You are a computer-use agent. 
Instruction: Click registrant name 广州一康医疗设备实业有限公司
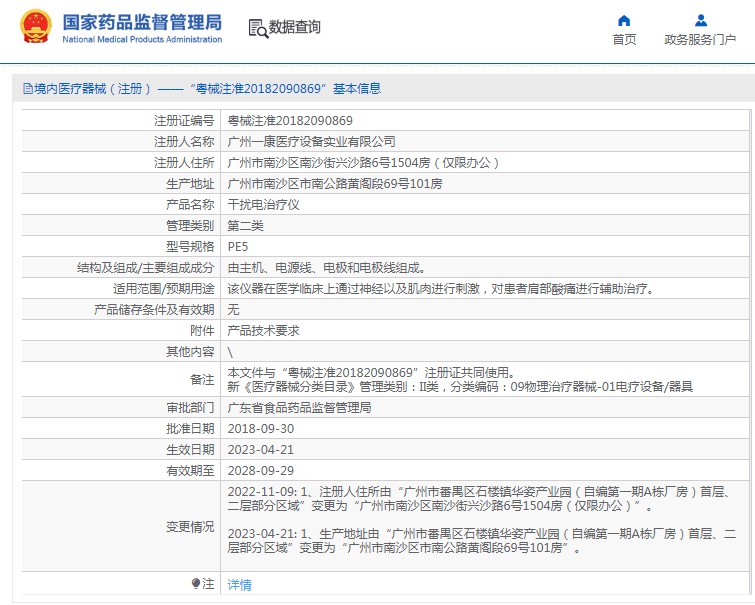click(x=311, y=142)
